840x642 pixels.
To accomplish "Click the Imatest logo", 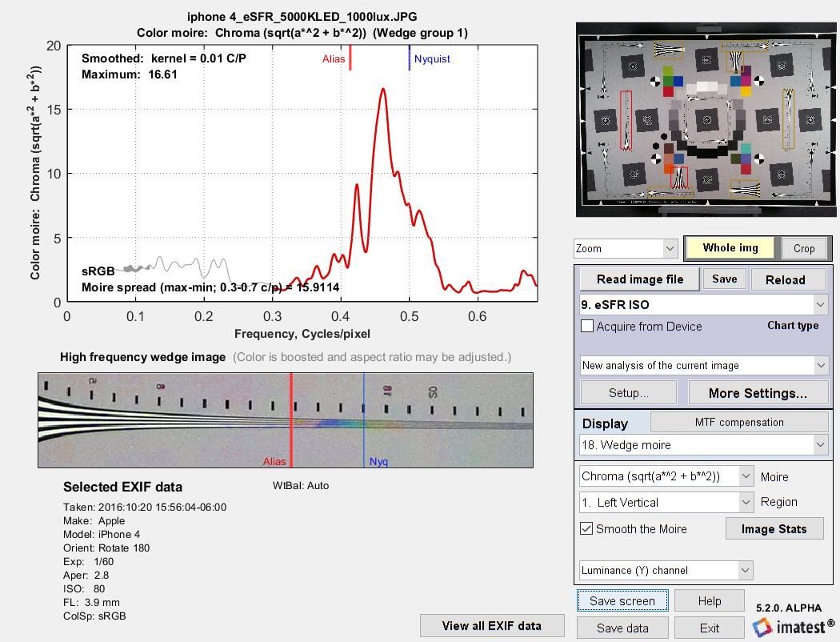I will (x=793, y=627).
